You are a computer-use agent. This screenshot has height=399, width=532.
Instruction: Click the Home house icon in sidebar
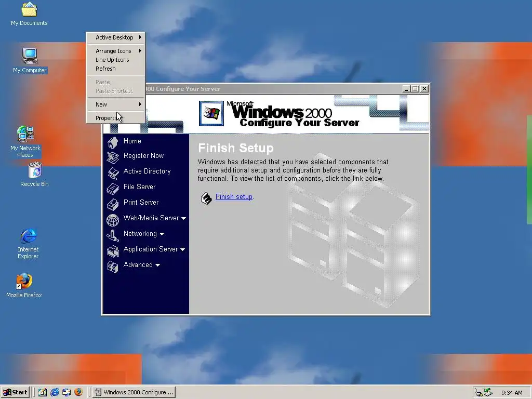click(113, 142)
